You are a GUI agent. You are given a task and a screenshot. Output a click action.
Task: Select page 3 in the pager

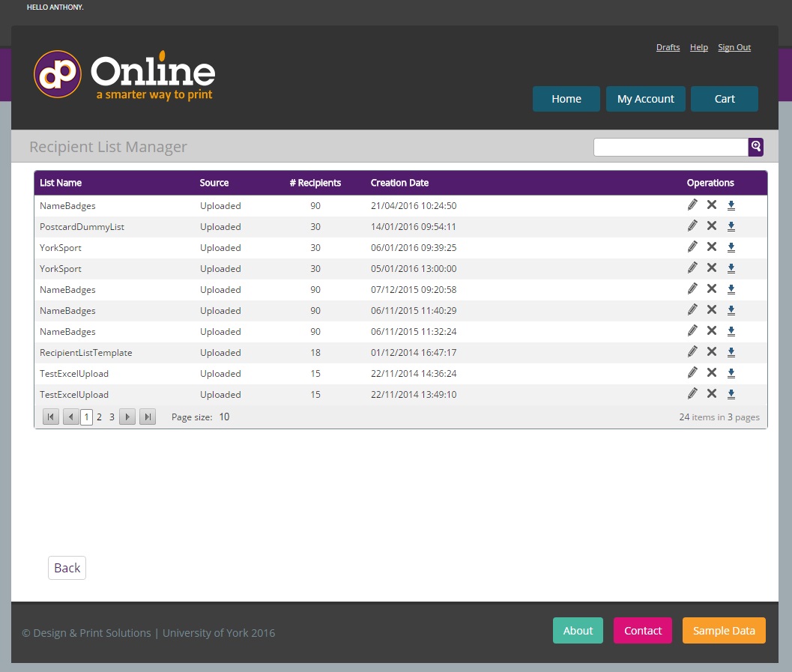pos(112,417)
